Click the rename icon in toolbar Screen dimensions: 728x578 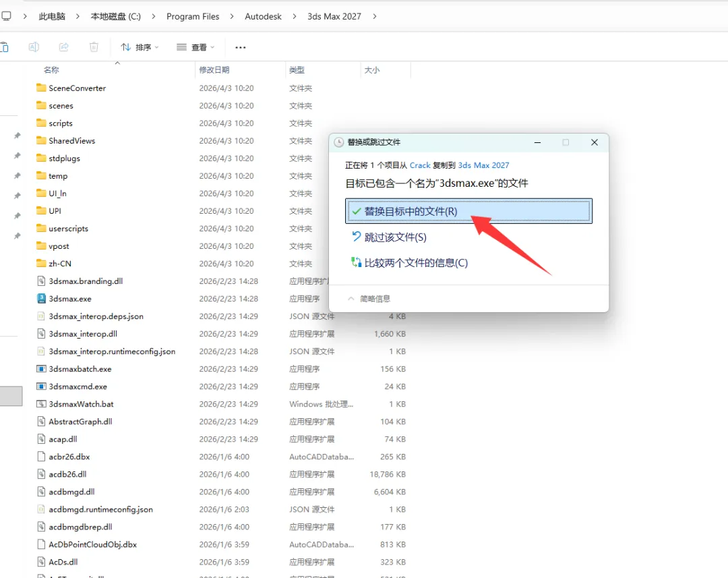click(34, 47)
